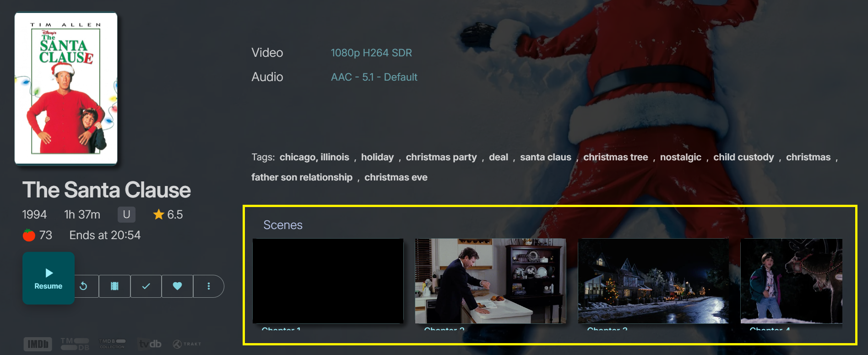The width and height of the screenshot is (868, 355).
Task: Toggle watched status with the checkmark icon
Action: click(x=146, y=286)
